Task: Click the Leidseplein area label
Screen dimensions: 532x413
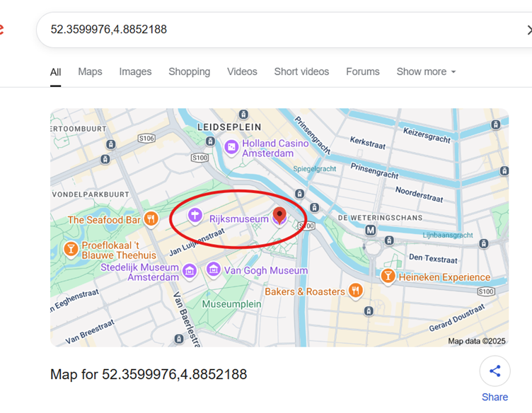Action: coord(229,127)
